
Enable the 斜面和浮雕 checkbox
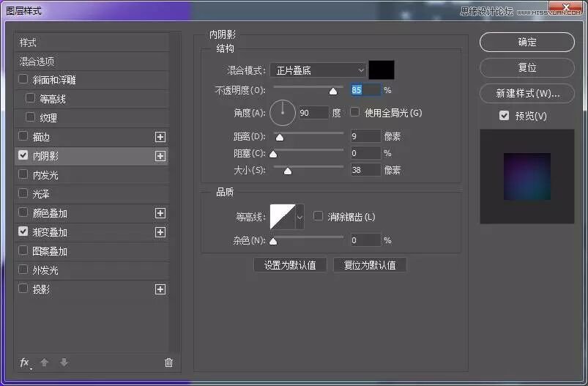coord(23,79)
